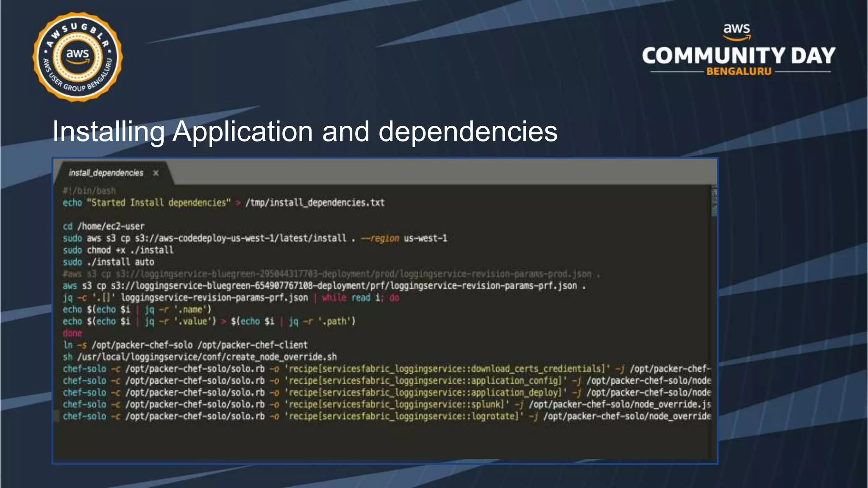
Task: Click the slide title Installing Application and dependencies
Action: [305, 131]
